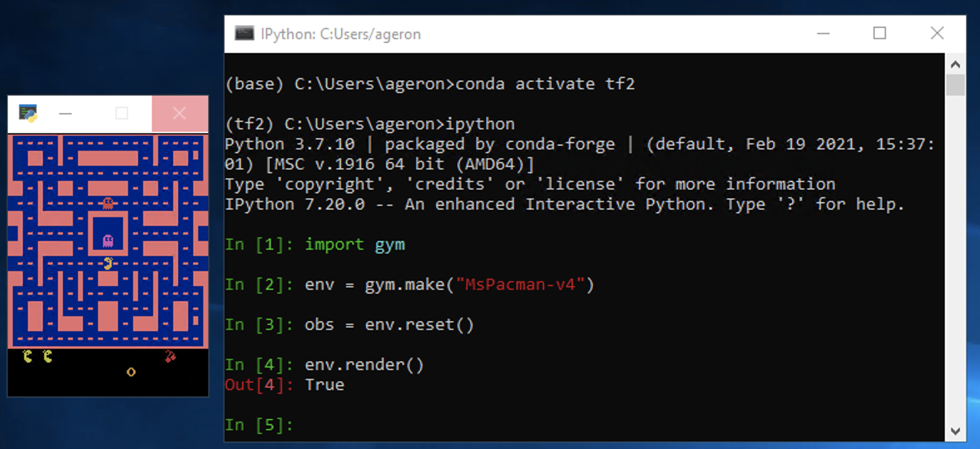Click the red ghost near the top of the maze
980x449 pixels.
(x=107, y=202)
